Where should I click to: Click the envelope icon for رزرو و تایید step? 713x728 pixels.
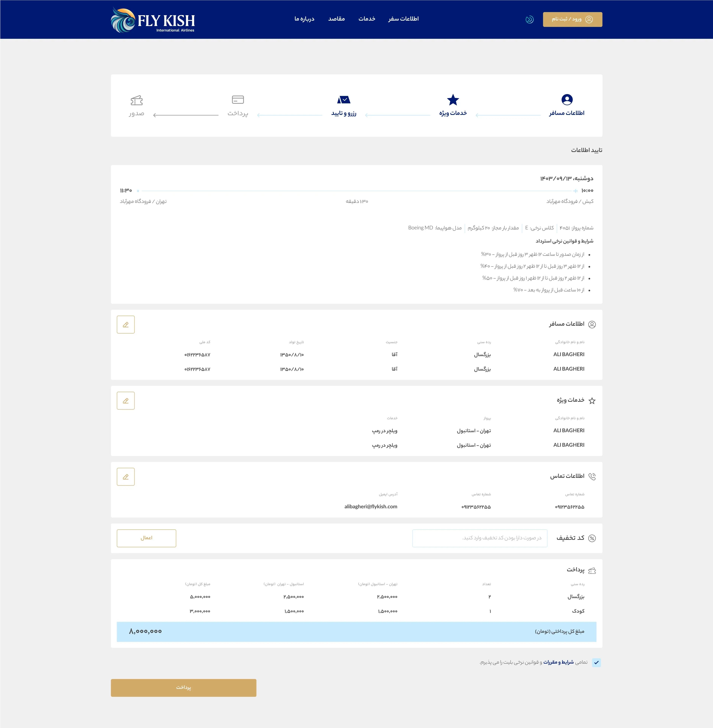343,100
